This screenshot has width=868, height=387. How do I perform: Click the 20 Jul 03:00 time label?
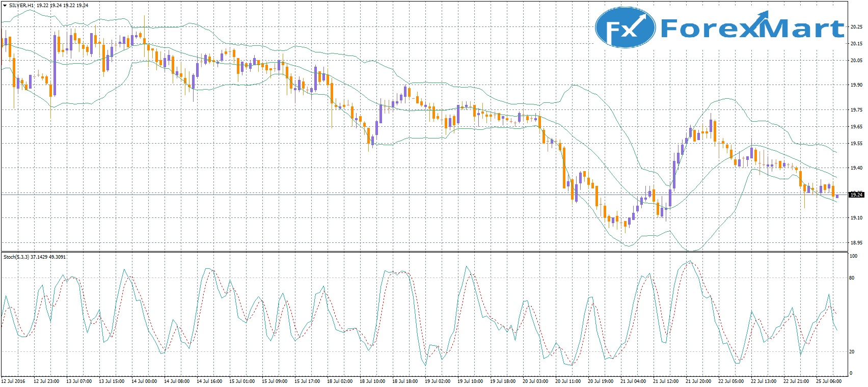click(x=535, y=381)
